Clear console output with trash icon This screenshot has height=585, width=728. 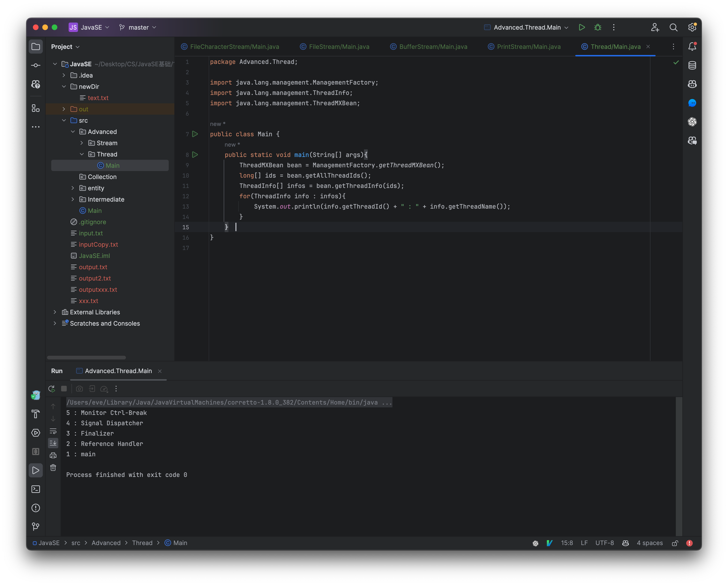click(x=53, y=468)
